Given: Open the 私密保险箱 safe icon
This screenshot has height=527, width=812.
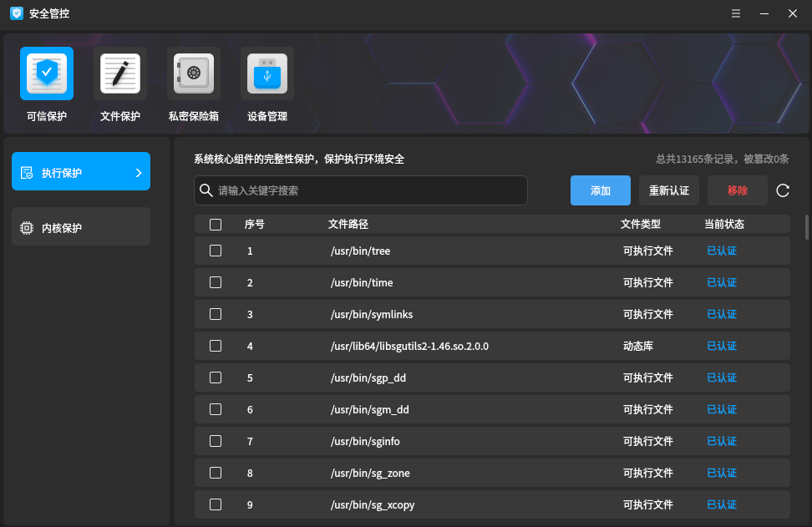Looking at the screenshot, I should [x=194, y=73].
